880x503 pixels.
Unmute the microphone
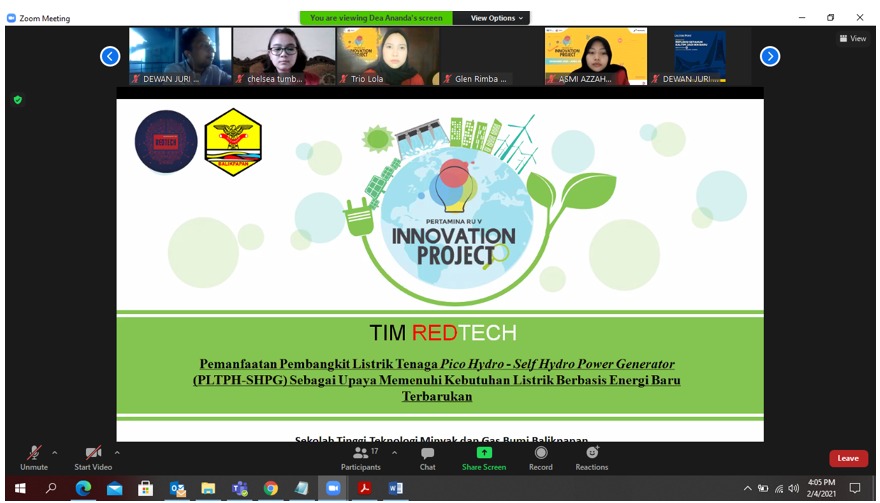[x=34, y=457]
